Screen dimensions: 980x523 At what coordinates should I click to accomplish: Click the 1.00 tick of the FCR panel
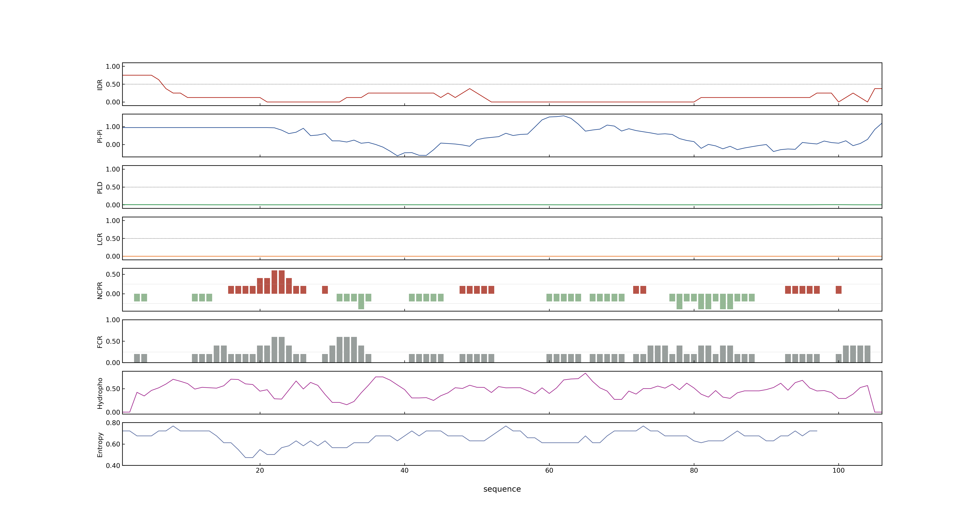pyautogui.click(x=113, y=320)
